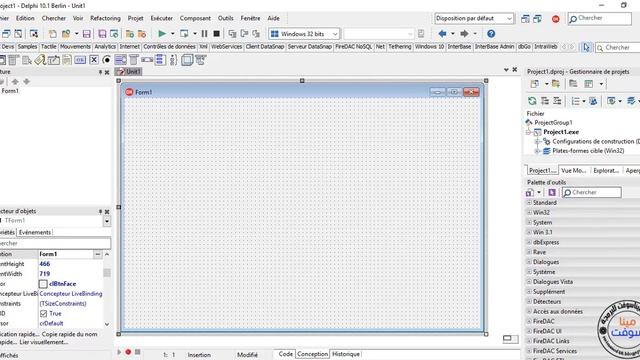The image size is (640, 360).
Task: Click the purple cursor icon in Palette d'outils
Action: [x=552, y=192]
